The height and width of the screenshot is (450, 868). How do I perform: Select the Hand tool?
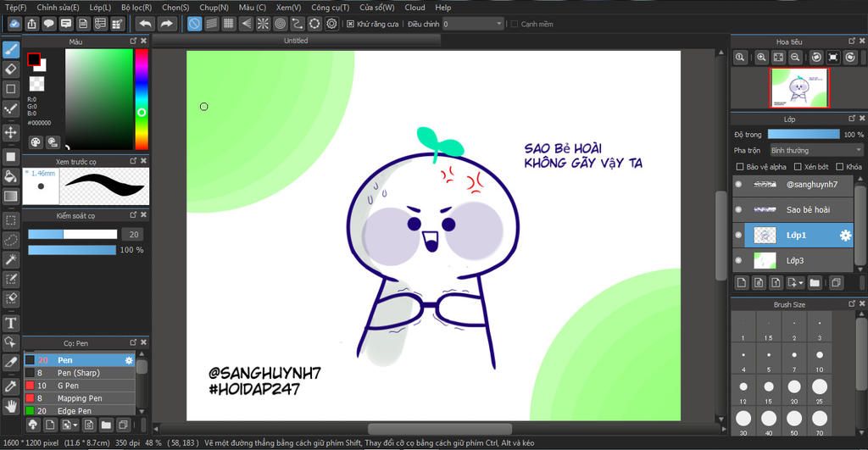tap(11, 407)
